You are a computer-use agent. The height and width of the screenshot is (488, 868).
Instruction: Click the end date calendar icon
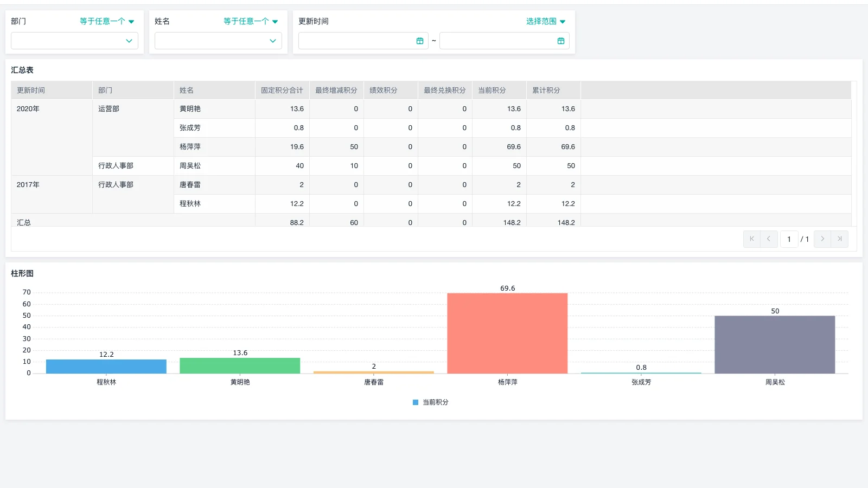click(x=560, y=41)
